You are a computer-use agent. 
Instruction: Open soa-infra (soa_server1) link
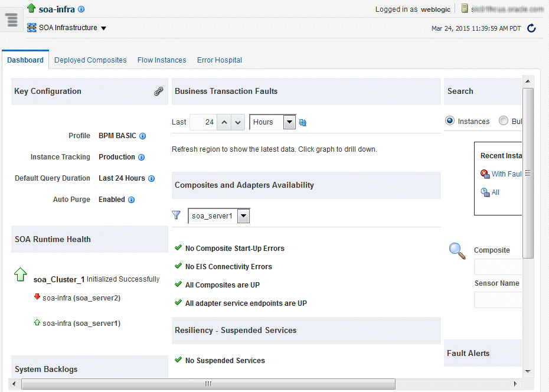(81, 324)
